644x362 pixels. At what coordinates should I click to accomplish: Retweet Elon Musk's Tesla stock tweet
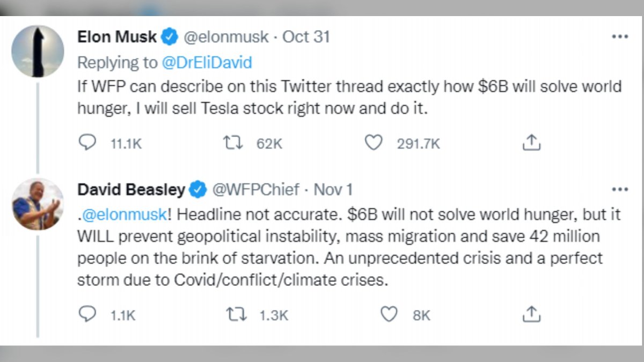[233, 143]
